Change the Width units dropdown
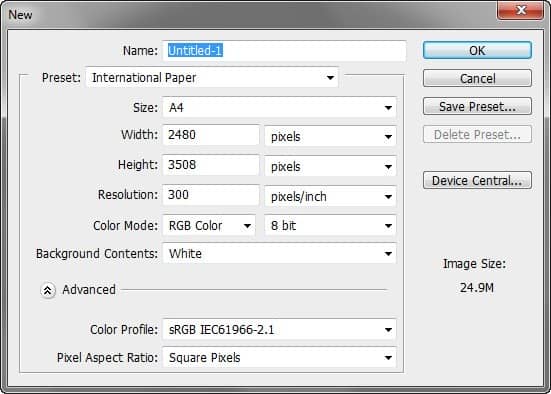Viewport: 551px width, 394px height. (x=330, y=136)
